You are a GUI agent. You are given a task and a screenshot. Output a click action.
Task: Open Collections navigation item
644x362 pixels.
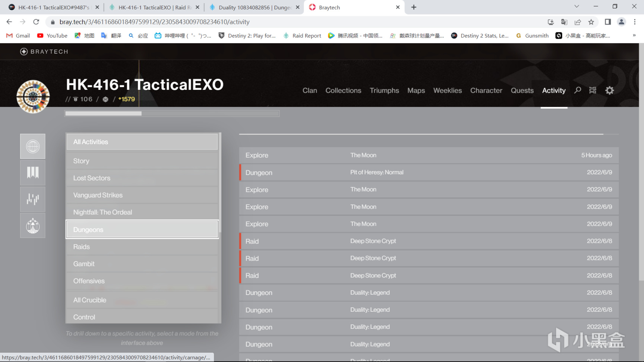[x=343, y=90]
